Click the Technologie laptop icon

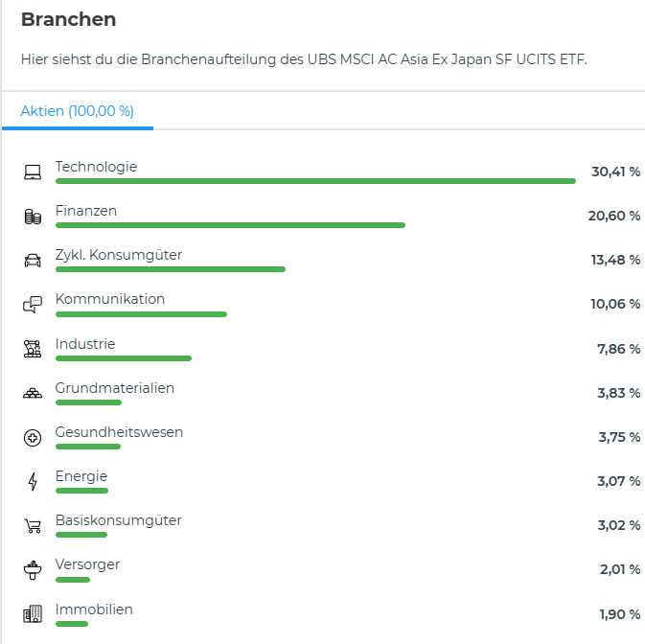[33, 172]
